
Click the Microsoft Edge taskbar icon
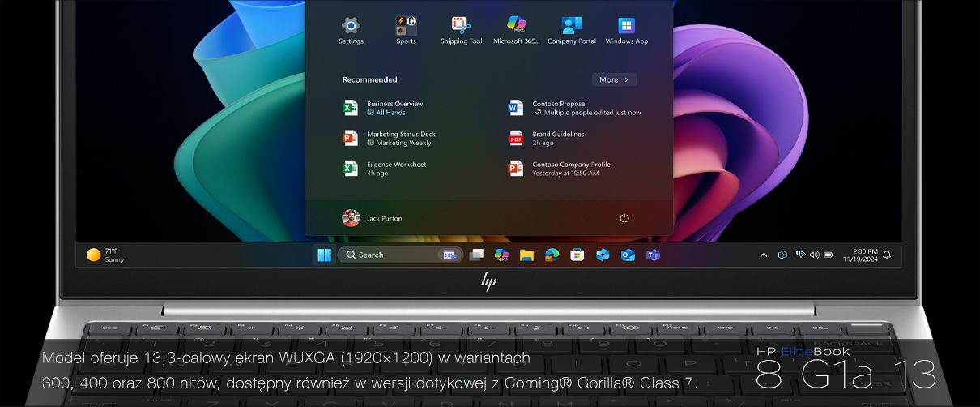tap(552, 255)
